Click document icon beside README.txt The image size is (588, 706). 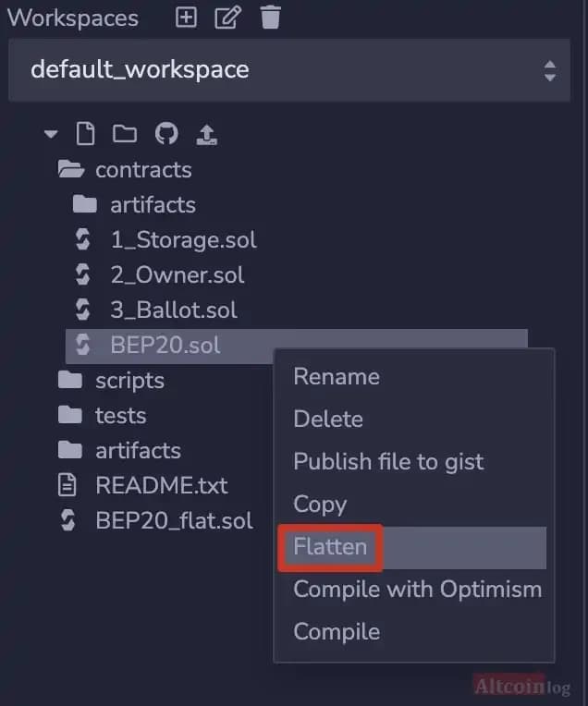[x=67, y=485]
